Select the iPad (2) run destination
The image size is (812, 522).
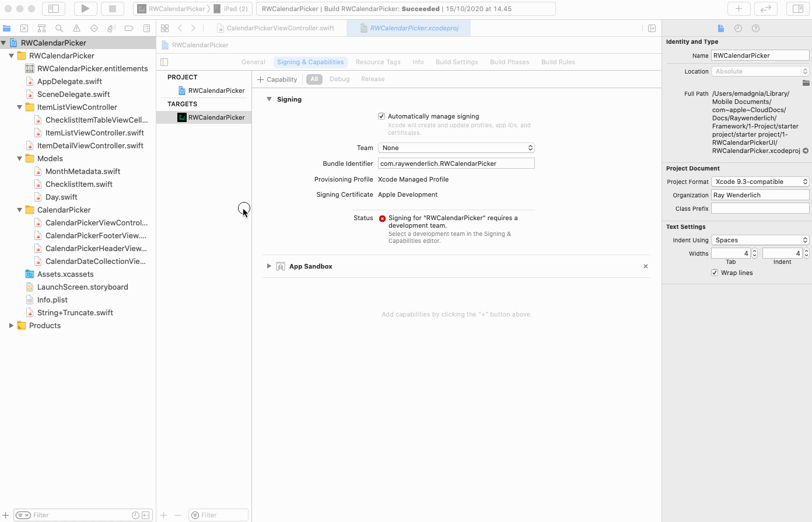[231, 9]
